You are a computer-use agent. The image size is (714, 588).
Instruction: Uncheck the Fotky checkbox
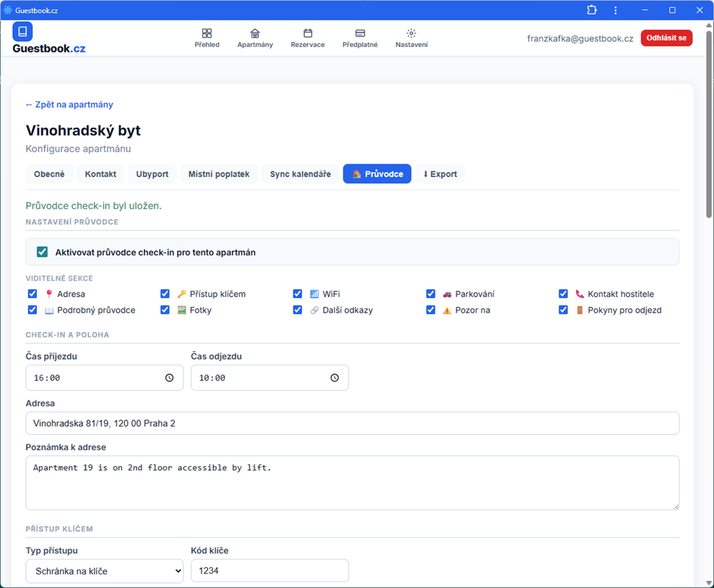(165, 310)
